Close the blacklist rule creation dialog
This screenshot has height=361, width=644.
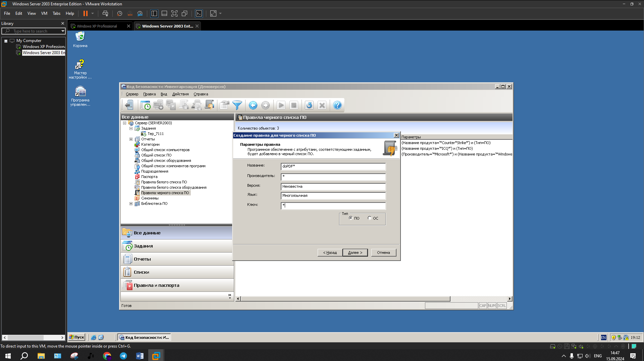tap(396, 135)
